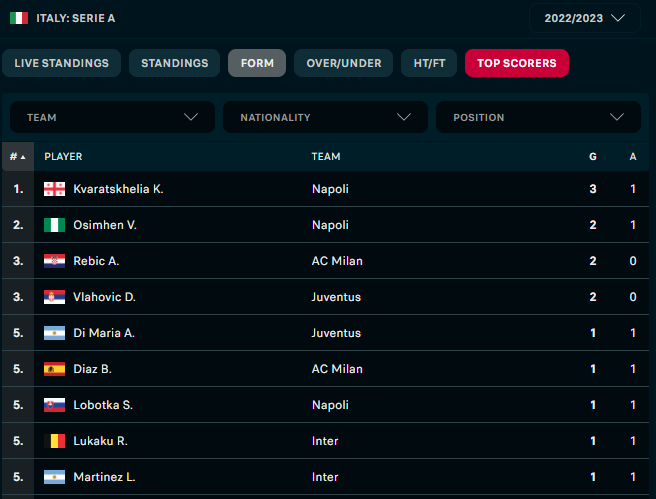The height and width of the screenshot is (499, 656).
Task: Click AC Milan in Diaz's row
Action: coord(337,369)
